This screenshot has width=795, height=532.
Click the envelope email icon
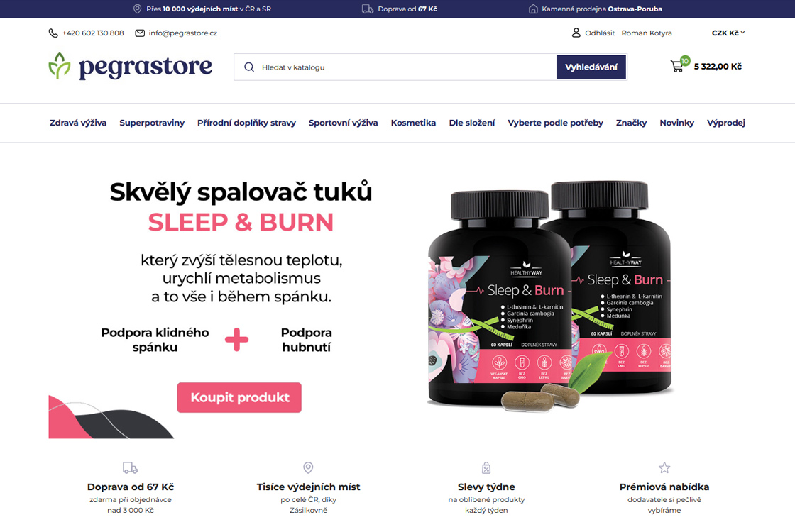pyautogui.click(x=140, y=33)
